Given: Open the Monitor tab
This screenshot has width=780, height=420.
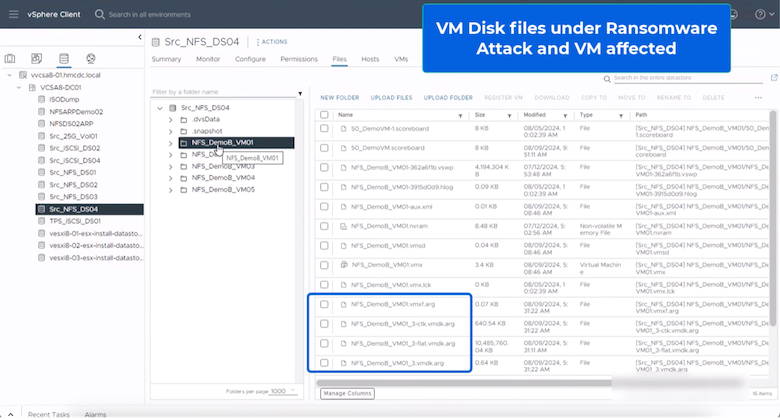Looking at the screenshot, I should (x=208, y=59).
